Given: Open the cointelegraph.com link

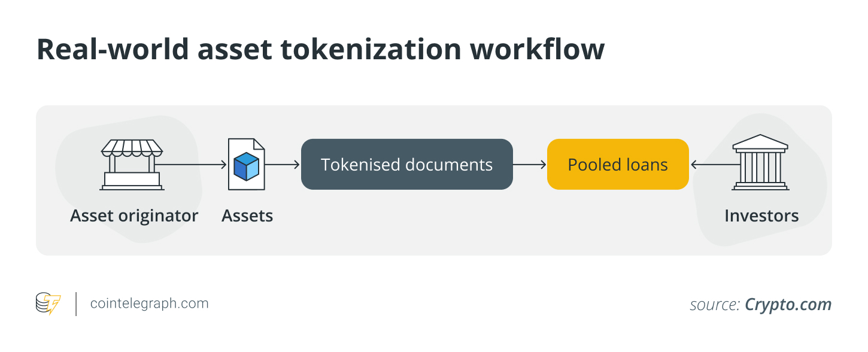Looking at the screenshot, I should pos(150,304).
